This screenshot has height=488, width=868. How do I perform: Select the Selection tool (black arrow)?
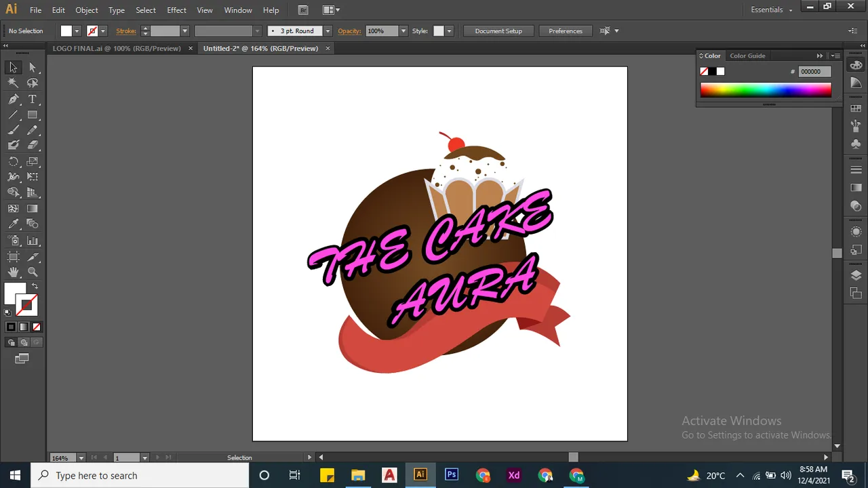point(13,67)
